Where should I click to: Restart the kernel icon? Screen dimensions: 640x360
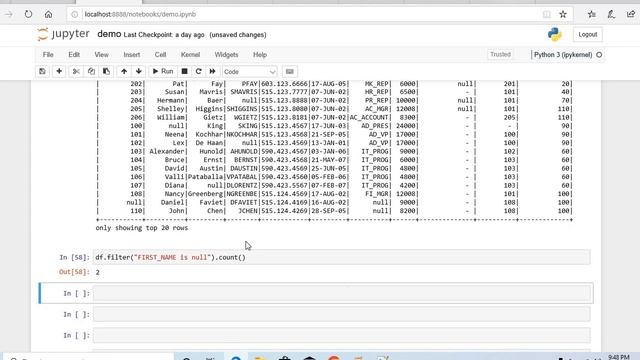coord(198,71)
